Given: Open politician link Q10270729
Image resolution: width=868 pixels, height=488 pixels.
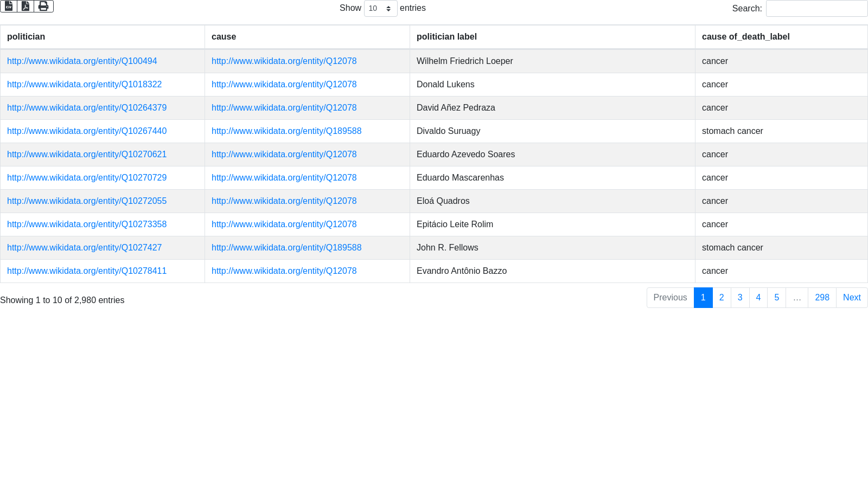Looking at the screenshot, I should (87, 178).
